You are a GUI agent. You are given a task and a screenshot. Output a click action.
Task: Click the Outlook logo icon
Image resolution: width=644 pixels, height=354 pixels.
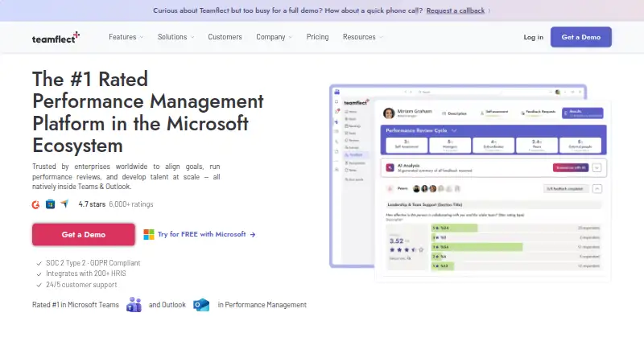click(x=201, y=305)
